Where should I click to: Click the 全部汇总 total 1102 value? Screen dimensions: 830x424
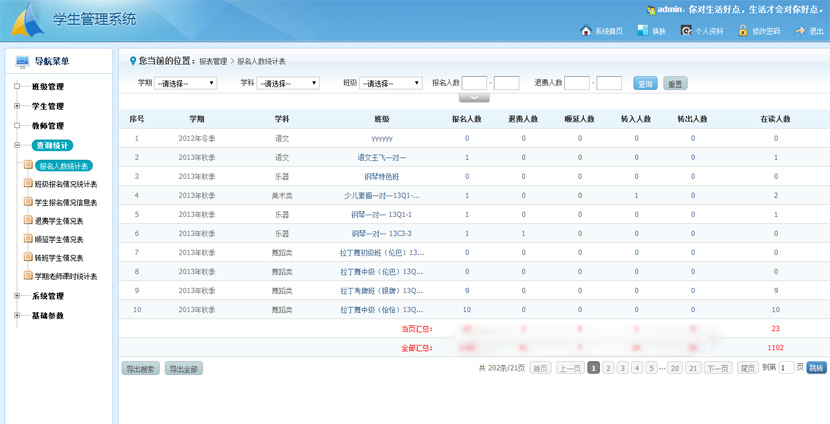(775, 348)
